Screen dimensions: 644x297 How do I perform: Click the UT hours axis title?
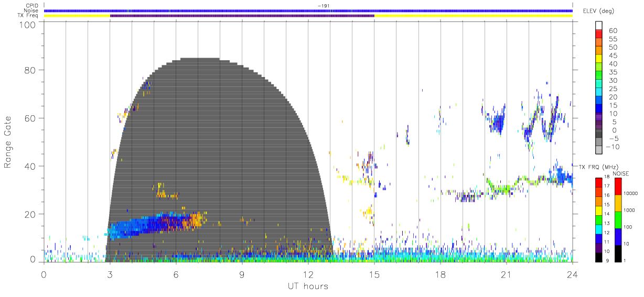(x=307, y=286)
